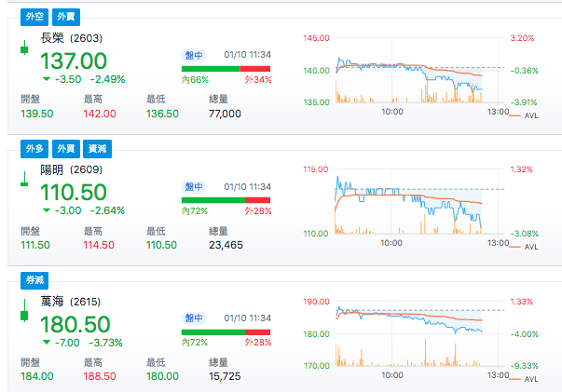Click 萬海 opening price 184.00
Image resolution: width=562 pixels, height=392 pixels.
[x=37, y=376]
